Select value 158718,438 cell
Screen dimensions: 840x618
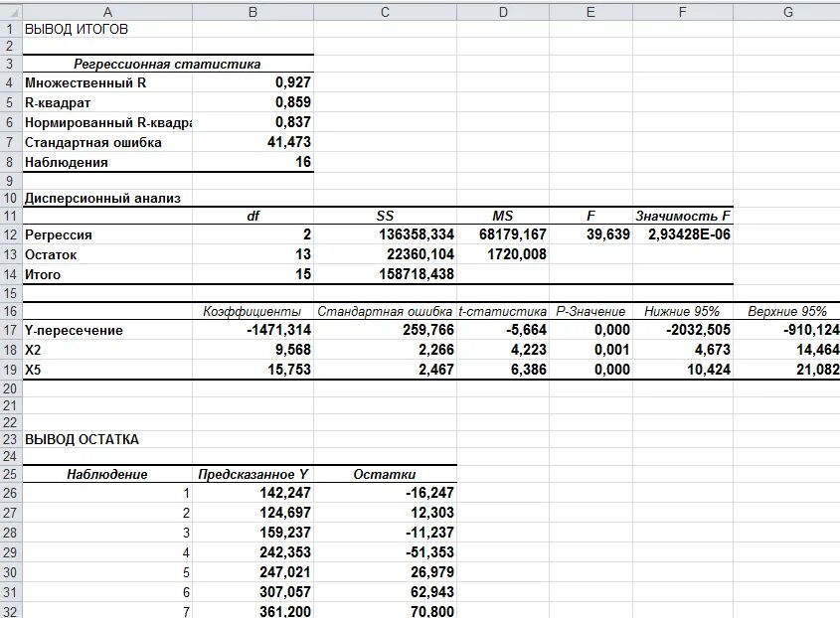385,274
